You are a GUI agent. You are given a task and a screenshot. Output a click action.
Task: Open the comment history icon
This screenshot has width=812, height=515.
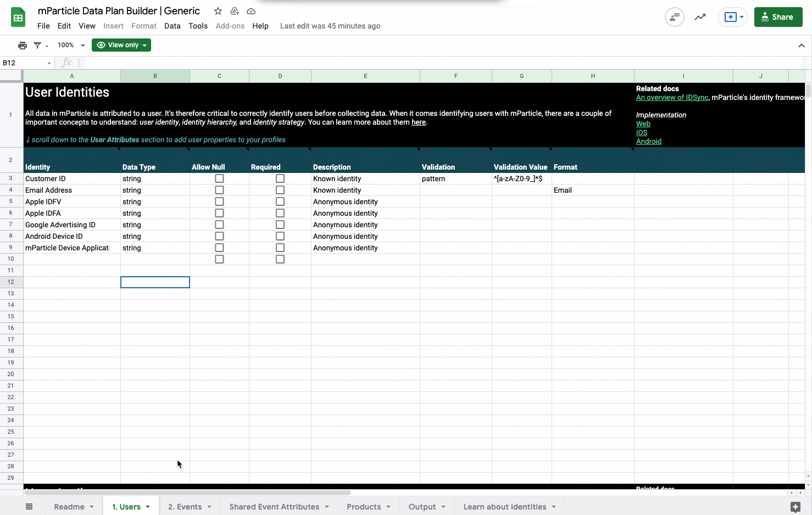pos(675,17)
